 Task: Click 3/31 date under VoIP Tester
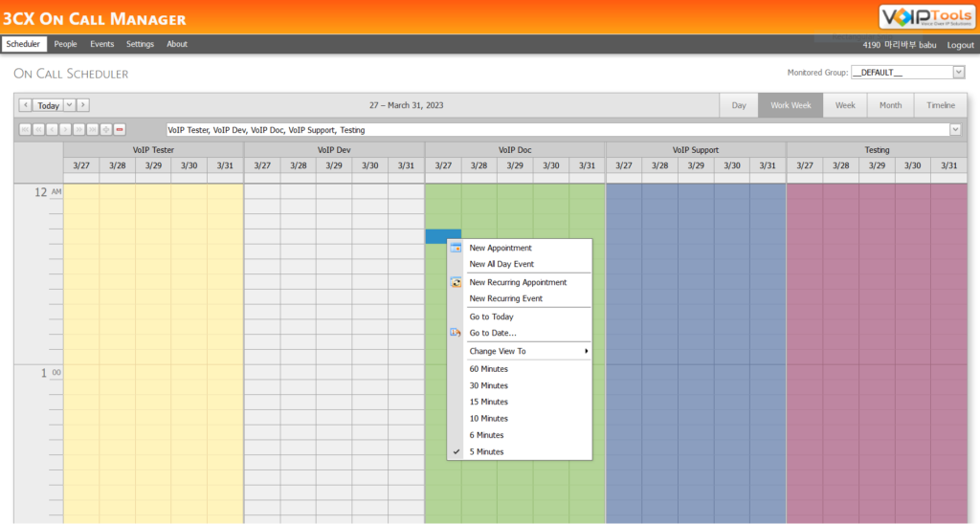[225, 165]
